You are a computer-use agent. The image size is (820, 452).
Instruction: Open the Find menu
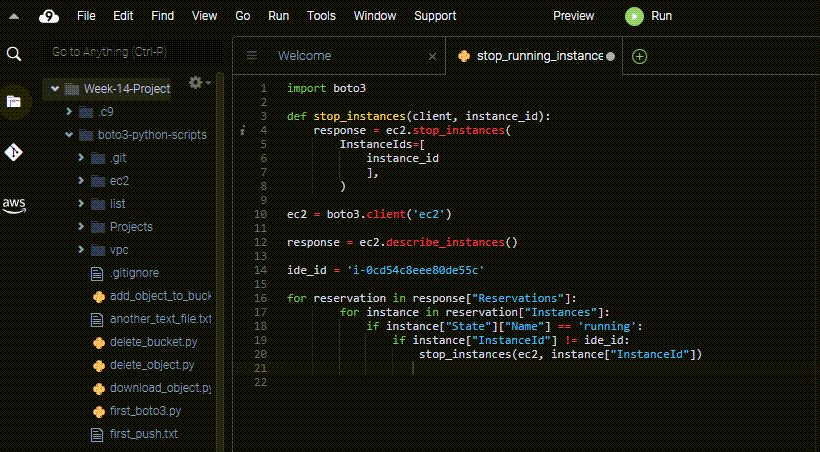click(x=163, y=16)
